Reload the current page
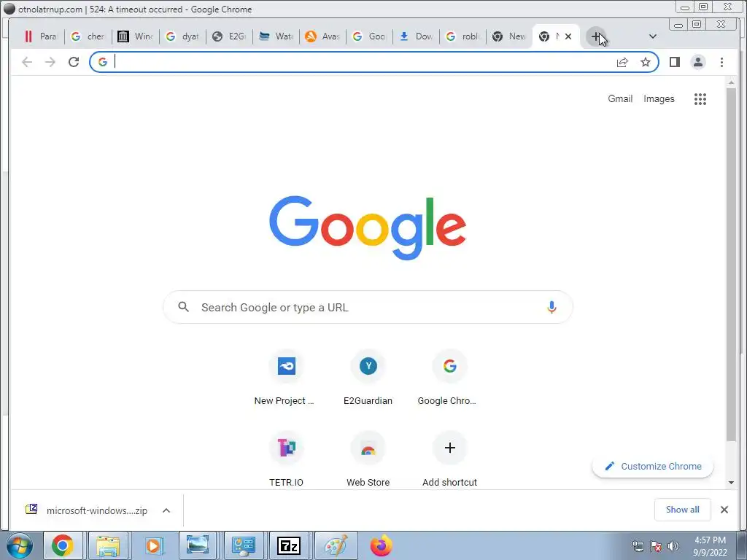This screenshot has height=560, width=747. 74,62
